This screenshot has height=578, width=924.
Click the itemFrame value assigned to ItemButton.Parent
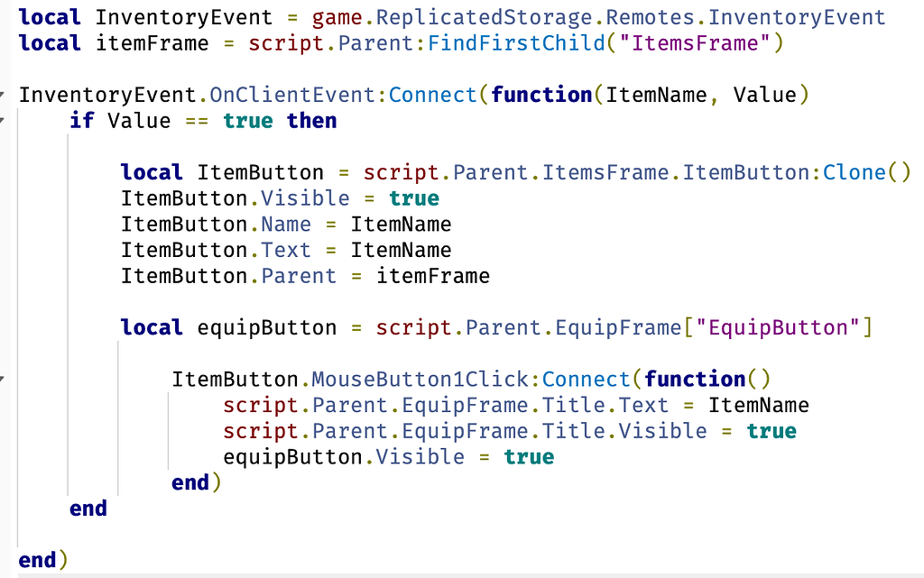point(433,276)
